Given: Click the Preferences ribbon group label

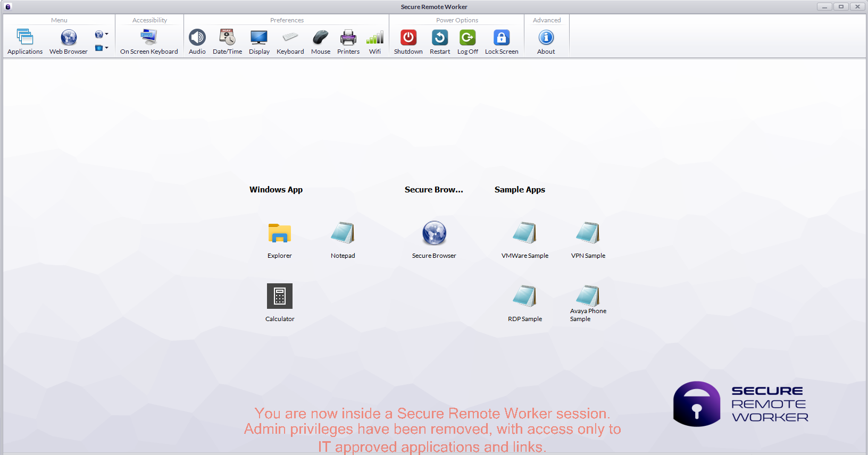Looking at the screenshot, I should pos(287,20).
